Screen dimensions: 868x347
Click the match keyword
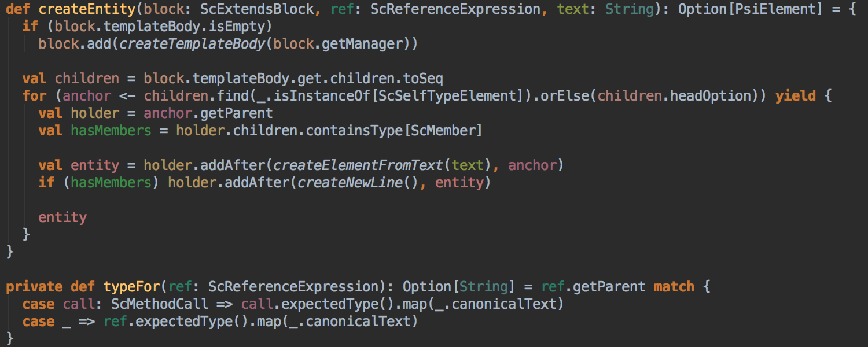(674, 287)
